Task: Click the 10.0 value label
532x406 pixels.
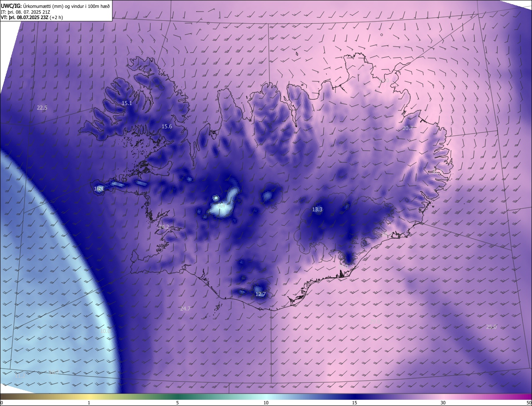Action: (106, 331)
